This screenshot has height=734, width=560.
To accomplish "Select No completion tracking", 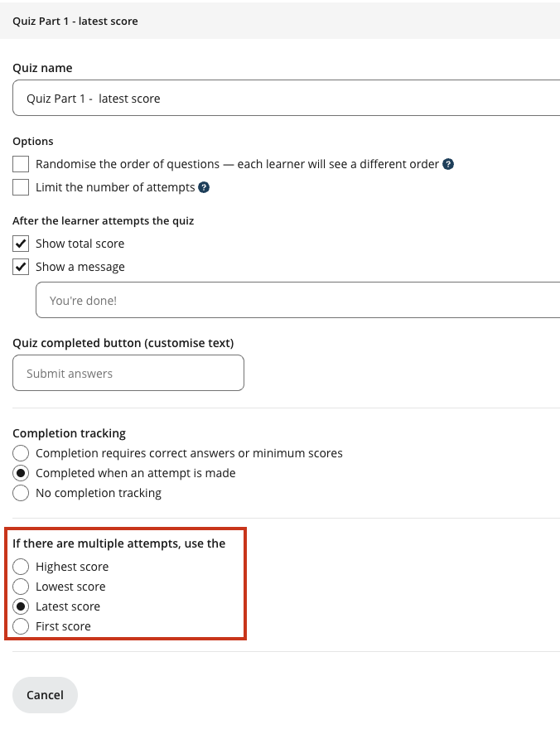I will (21, 493).
